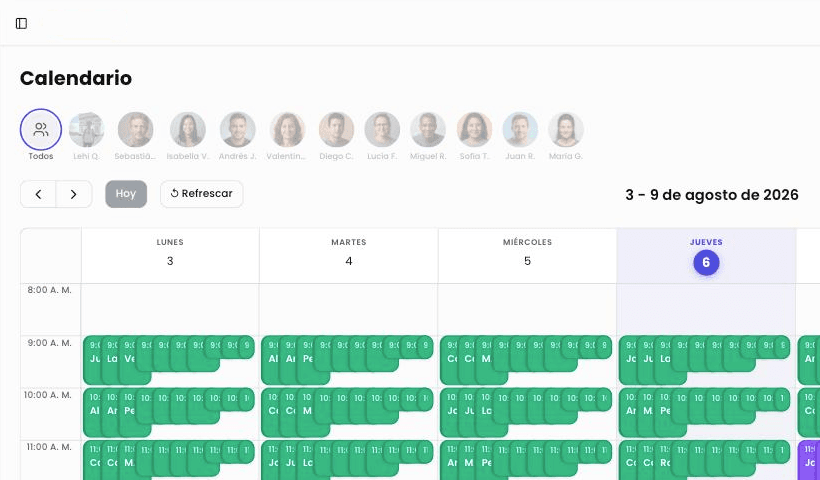Open Thursday 9:00 appointment starting 'Lo'
This screenshot has width=820, height=480.
point(665,360)
